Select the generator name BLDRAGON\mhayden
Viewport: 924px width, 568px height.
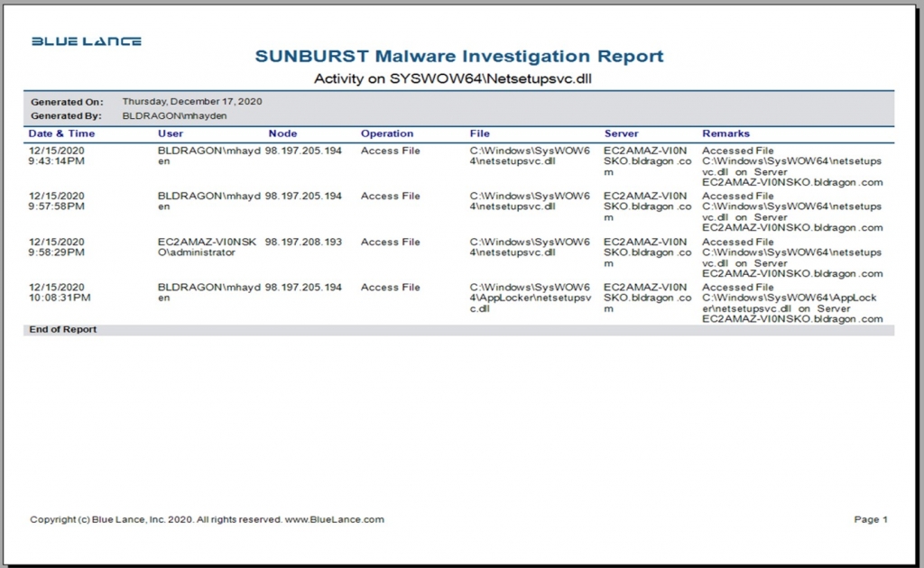174,116
